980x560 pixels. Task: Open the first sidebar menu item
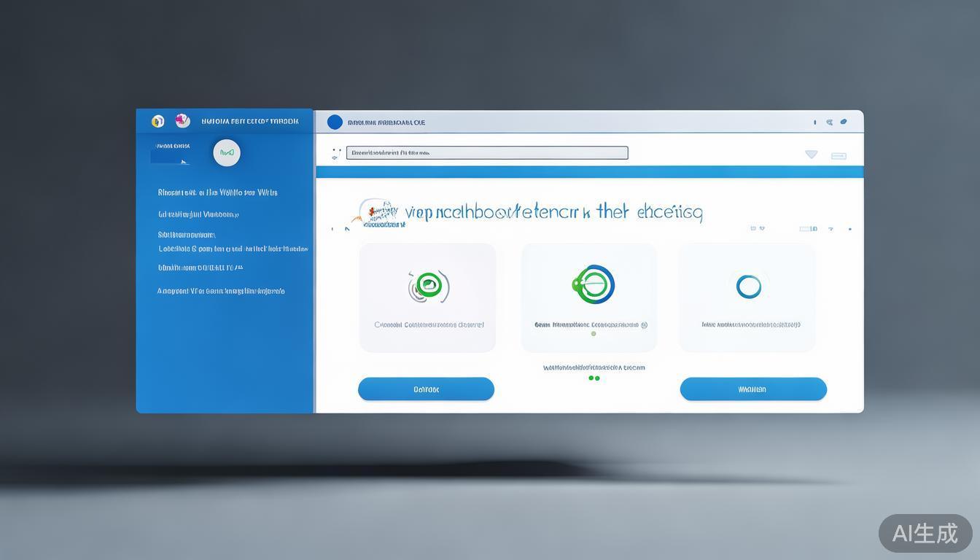[217, 192]
